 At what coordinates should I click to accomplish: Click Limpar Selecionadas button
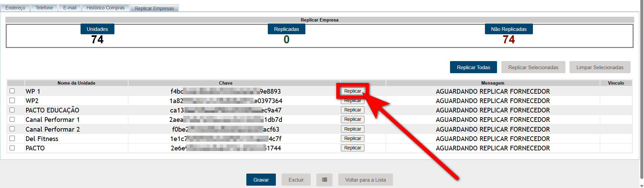coord(600,67)
